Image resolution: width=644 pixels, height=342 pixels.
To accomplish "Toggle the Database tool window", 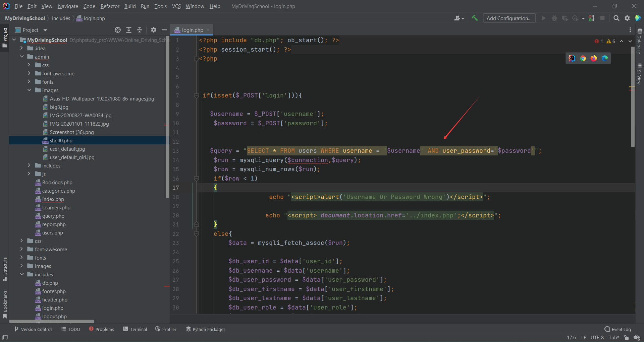I will tap(640, 42).
